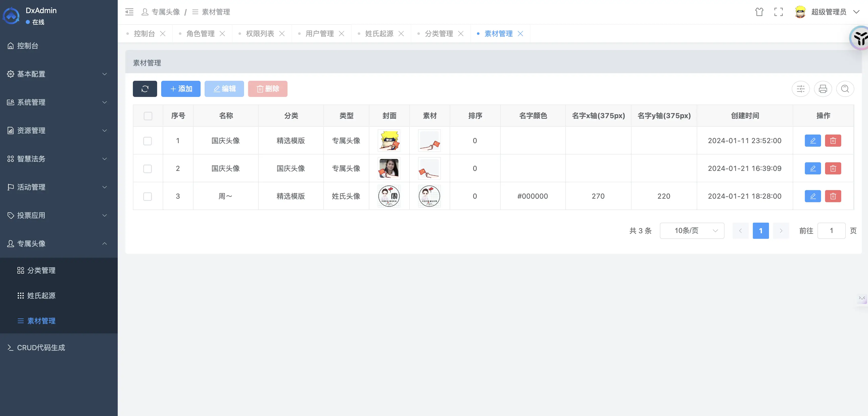This screenshot has height=416, width=868.
Task: Open row 1 素材 flag thumbnail
Action: click(x=429, y=141)
